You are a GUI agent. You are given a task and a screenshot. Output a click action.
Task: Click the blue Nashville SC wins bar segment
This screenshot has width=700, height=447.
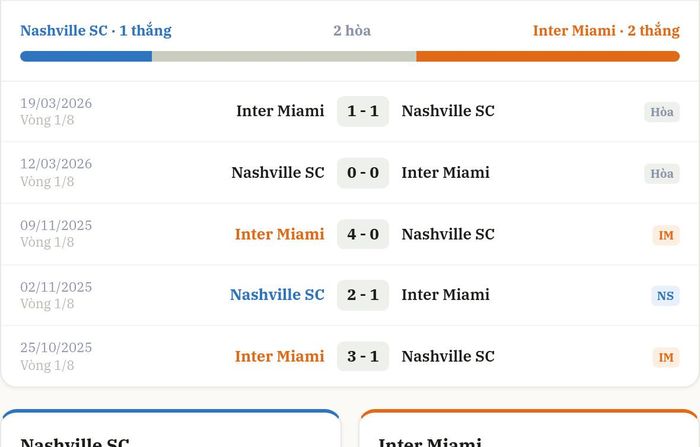[x=86, y=56]
